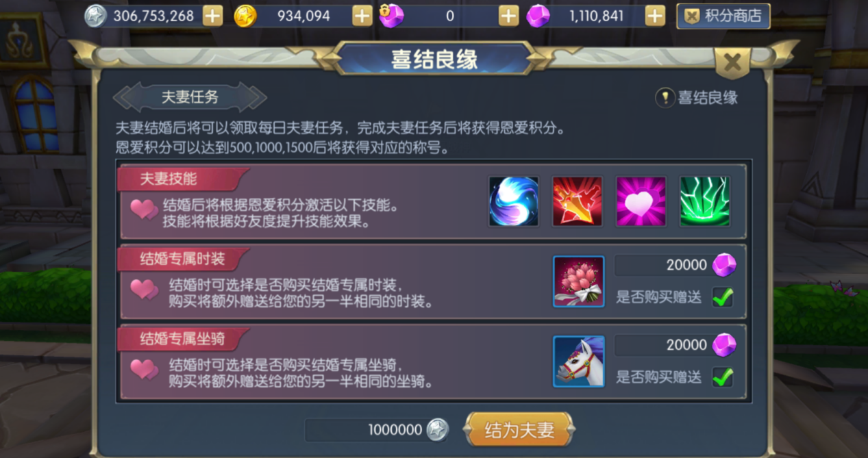Open the green lightning couple skill icon

click(x=705, y=201)
